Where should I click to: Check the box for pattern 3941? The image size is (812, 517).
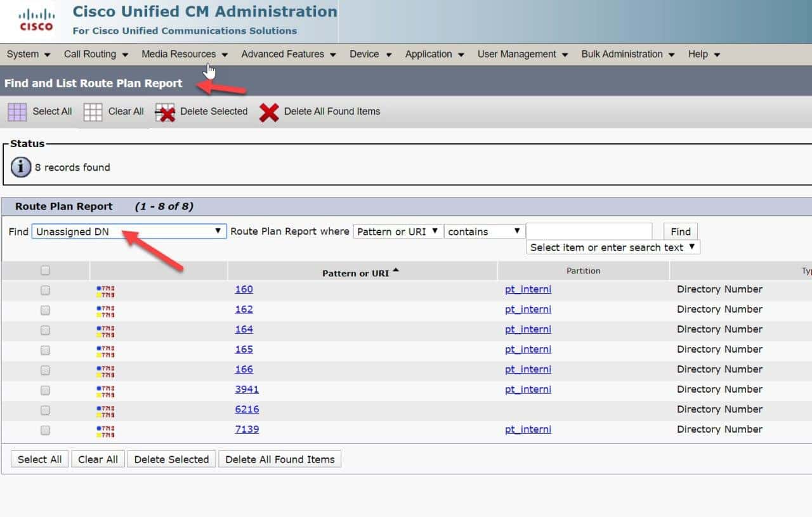[x=45, y=390]
